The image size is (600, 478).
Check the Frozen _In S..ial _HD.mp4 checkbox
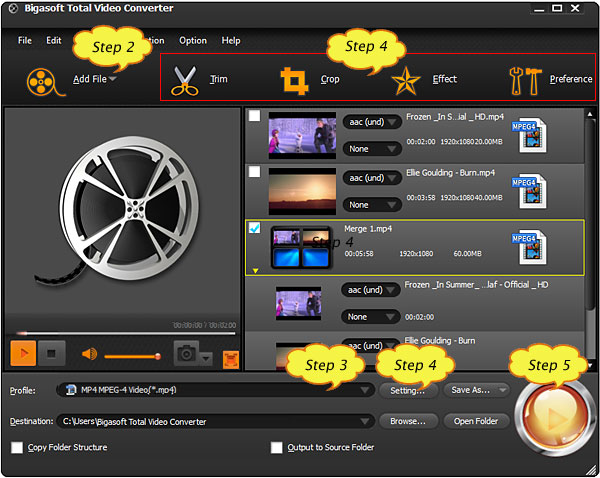[x=254, y=116]
